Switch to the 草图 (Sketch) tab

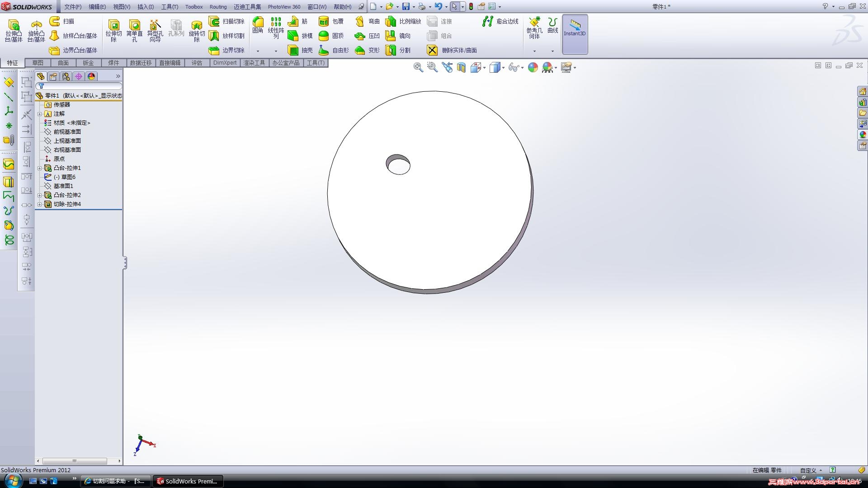coord(38,63)
